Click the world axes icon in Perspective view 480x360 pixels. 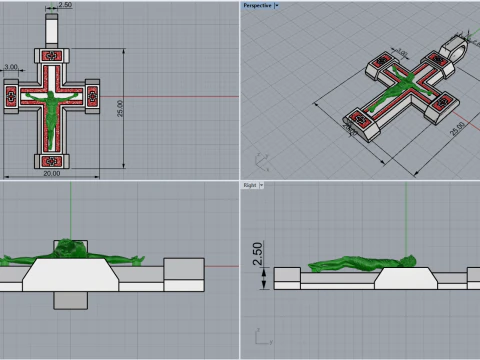coord(262,162)
